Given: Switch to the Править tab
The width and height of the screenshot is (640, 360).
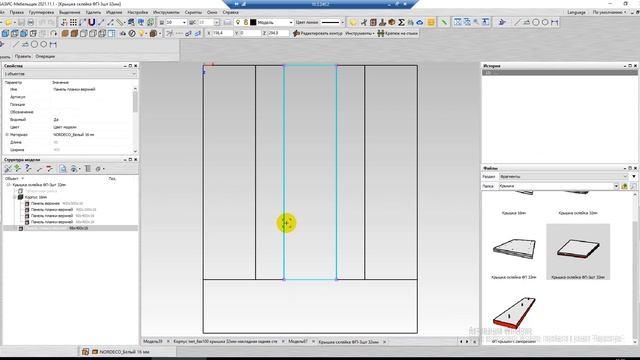Looking at the screenshot, I should click(x=22, y=56).
